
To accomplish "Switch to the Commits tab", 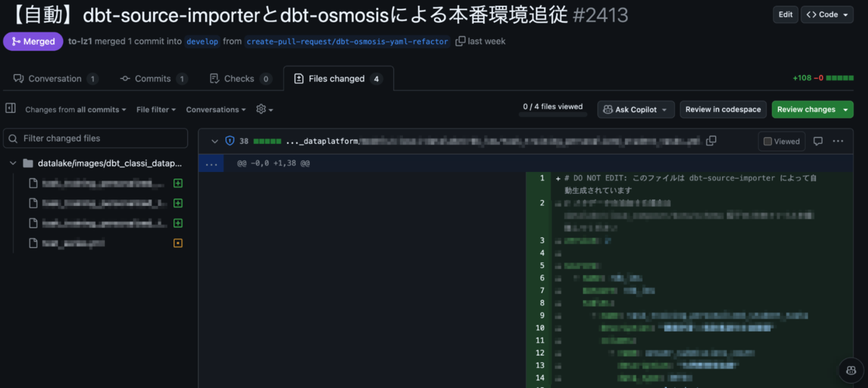I will tap(153, 79).
